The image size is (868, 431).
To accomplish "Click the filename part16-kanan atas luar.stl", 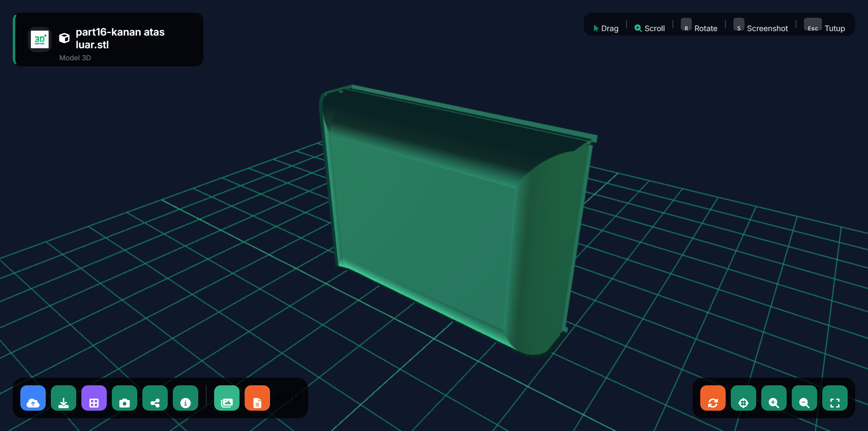I will 120,38.
